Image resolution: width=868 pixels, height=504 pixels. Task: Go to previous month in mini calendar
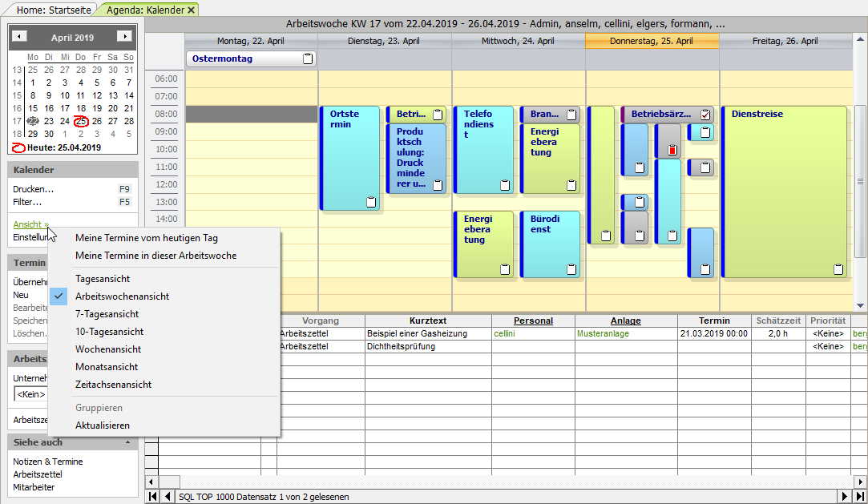21,37
